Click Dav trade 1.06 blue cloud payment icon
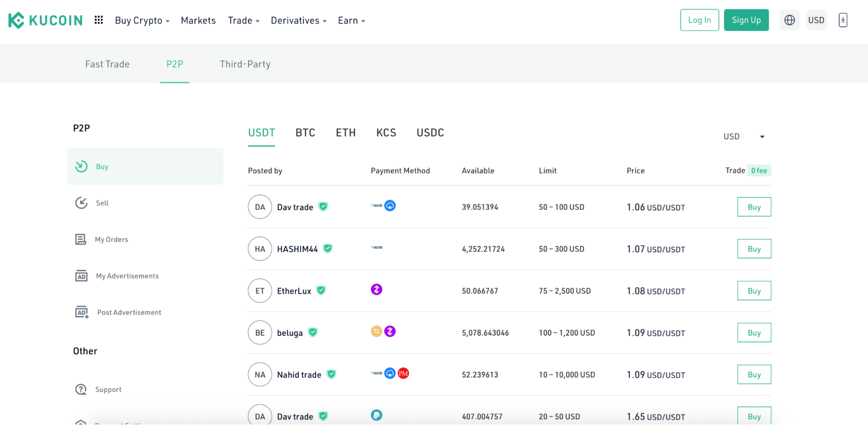 pyautogui.click(x=390, y=205)
